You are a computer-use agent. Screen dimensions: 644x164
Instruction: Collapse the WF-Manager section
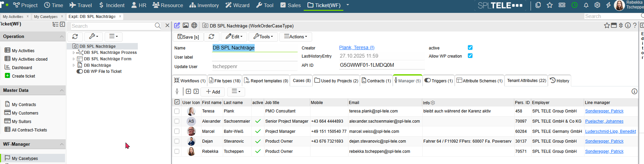(x=62, y=144)
